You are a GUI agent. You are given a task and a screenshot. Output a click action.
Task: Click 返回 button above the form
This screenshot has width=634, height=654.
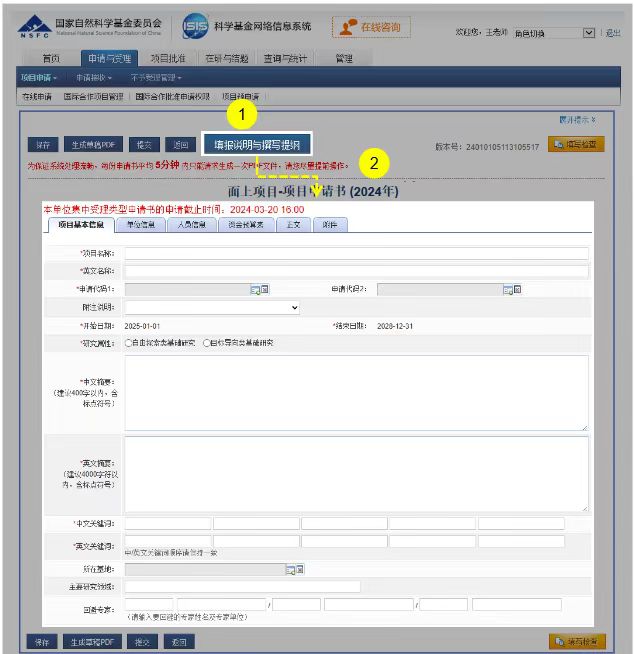coord(181,145)
